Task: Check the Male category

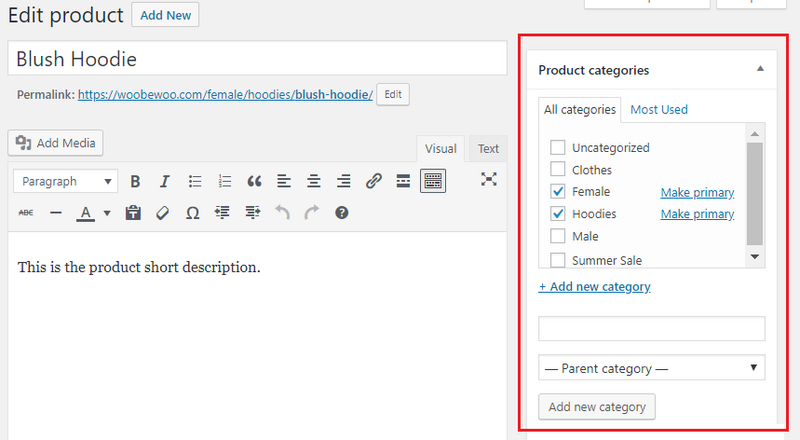Action: pyautogui.click(x=558, y=236)
